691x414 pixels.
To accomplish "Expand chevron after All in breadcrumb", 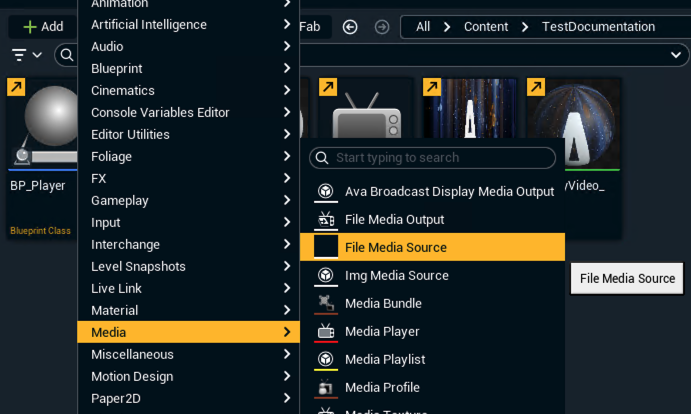I will (x=447, y=27).
